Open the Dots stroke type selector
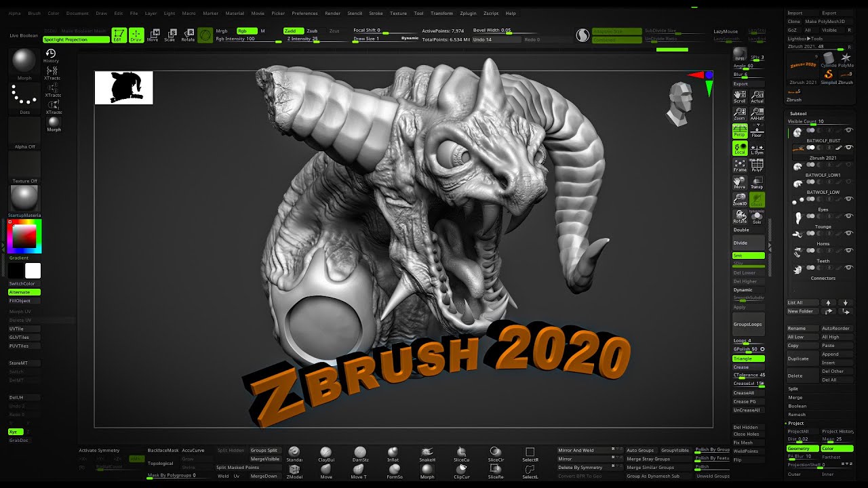 click(x=24, y=100)
